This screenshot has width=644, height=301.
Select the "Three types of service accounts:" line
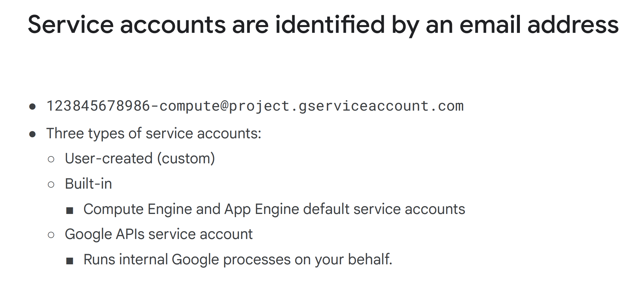click(x=154, y=134)
